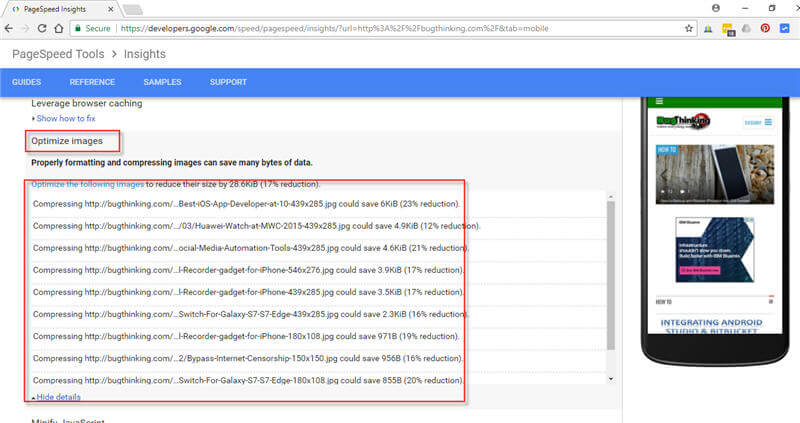The width and height of the screenshot is (800, 423).
Task: Click the up arrow of the image list scrollbar
Action: [611, 196]
